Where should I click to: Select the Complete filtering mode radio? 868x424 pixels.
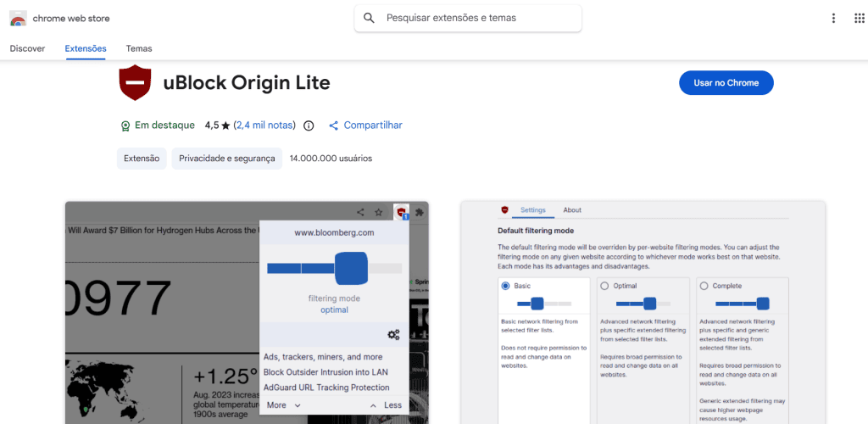click(x=704, y=286)
